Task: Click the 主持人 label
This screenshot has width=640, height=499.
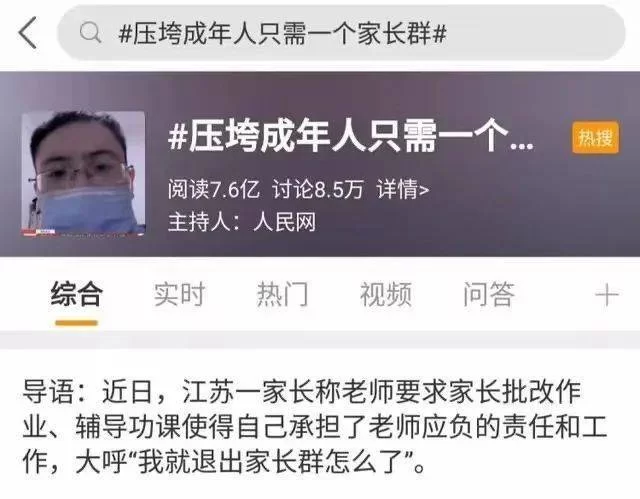Action: point(204,222)
